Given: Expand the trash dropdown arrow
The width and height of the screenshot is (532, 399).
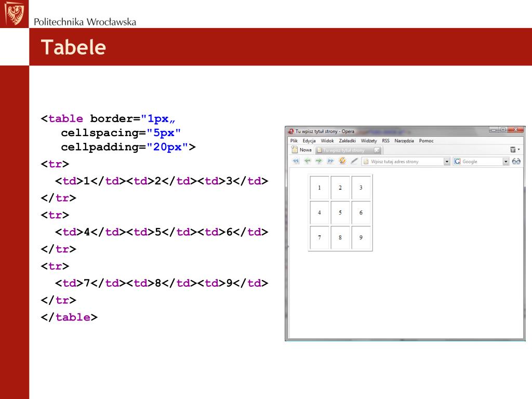Looking at the screenshot, I should pyautogui.click(x=519, y=150).
